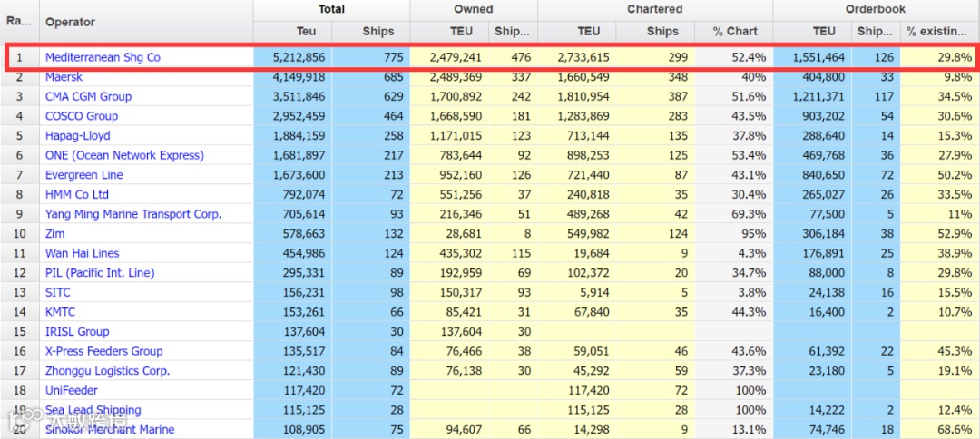
Task: Open the Wan Hai Lines link
Action: 82,253
